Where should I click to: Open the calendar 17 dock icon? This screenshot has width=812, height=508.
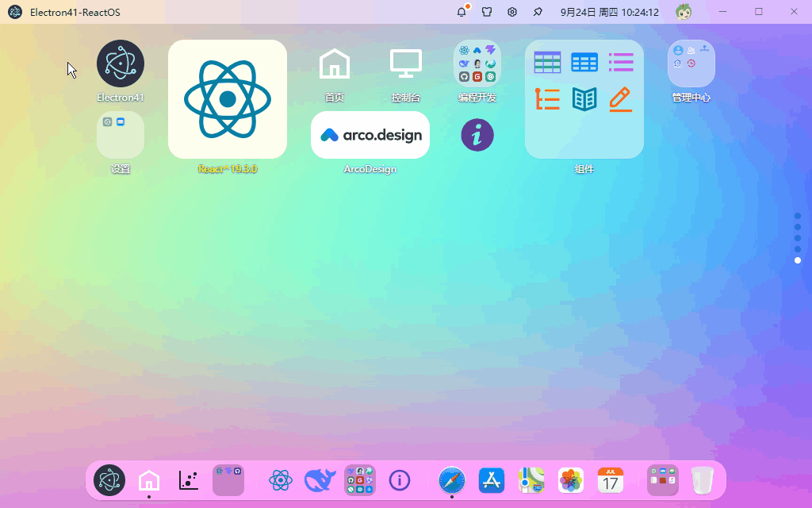(x=610, y=480)
